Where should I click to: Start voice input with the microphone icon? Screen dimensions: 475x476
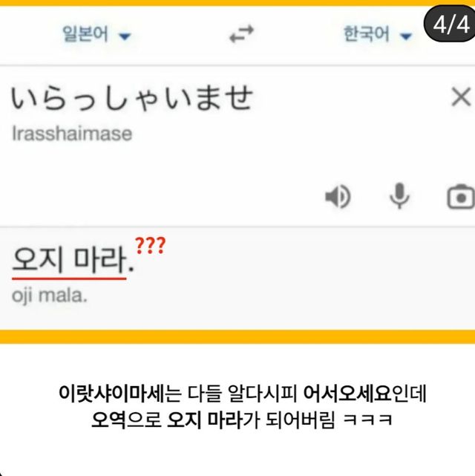point(399,196)
